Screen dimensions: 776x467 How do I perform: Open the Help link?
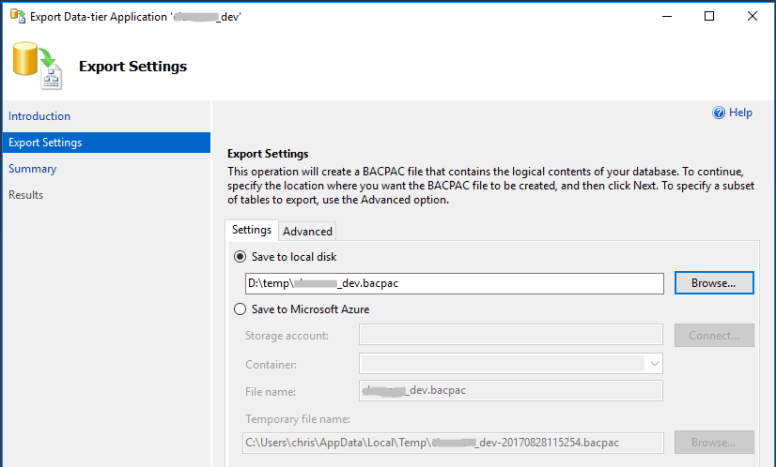pos(740,113)
